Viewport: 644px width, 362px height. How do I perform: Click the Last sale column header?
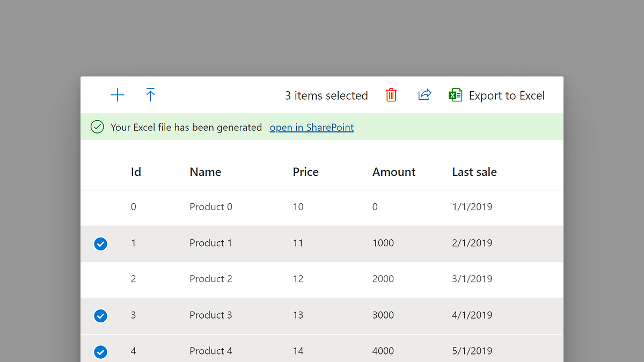point(474,172)
